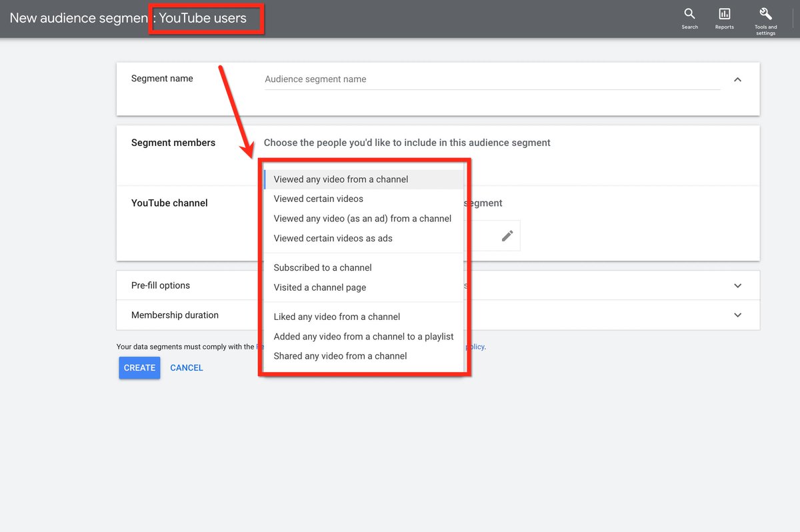
Task: Open the policy link
Action: 475,347
